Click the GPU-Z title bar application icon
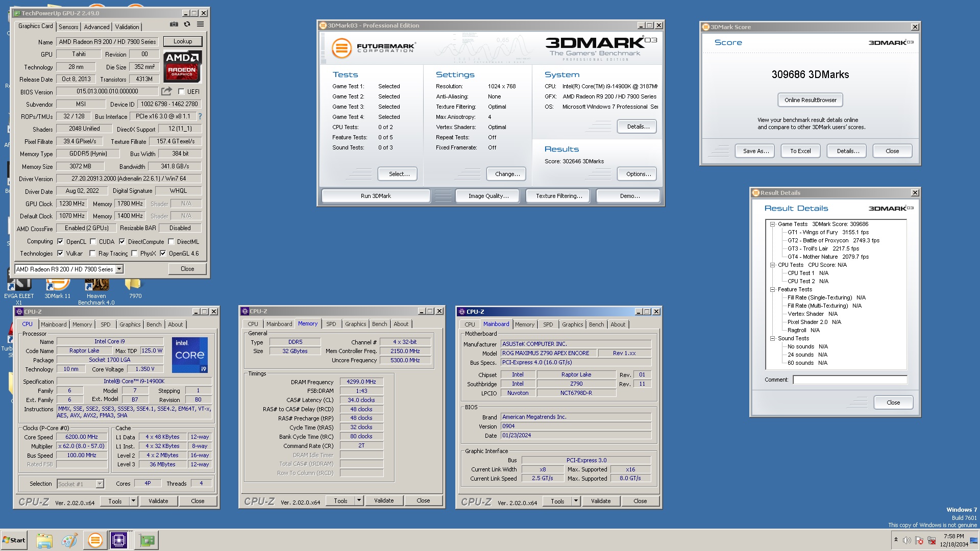Viewport: 980px width, 551px height. point(17,13)
